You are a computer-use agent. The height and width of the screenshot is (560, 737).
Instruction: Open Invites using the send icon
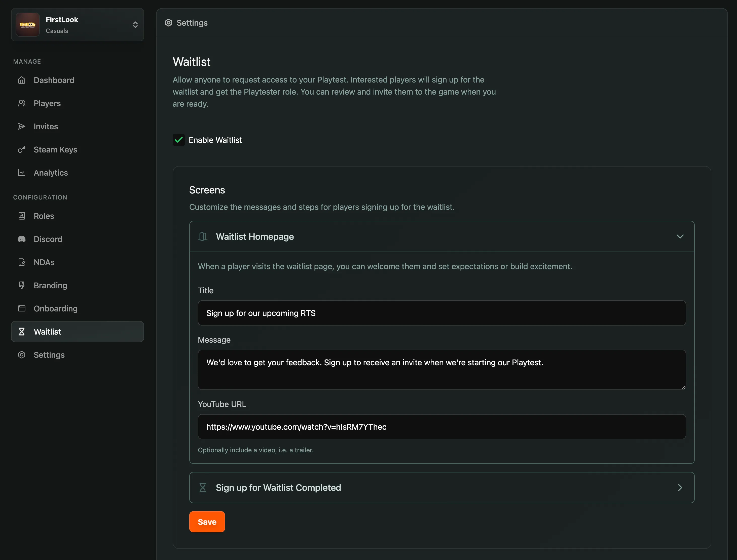click(22, 126)
